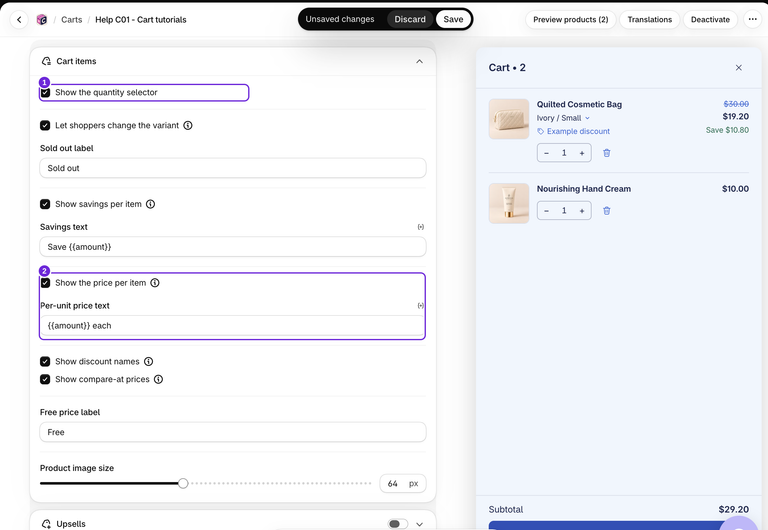This screenshot has height=530, width=768.
Task: Uncheck Show savings per item
Action: tap(45, 204)
